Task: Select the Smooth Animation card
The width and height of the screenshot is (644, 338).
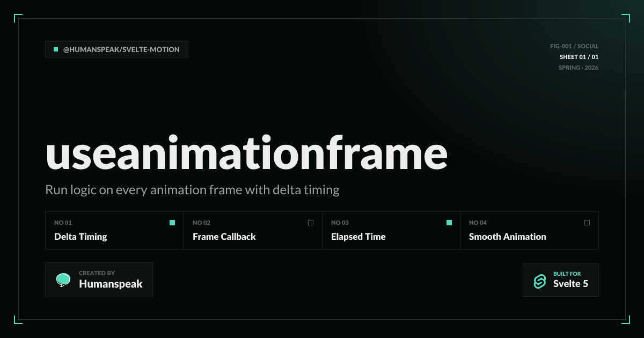Action: coord(530,231)
